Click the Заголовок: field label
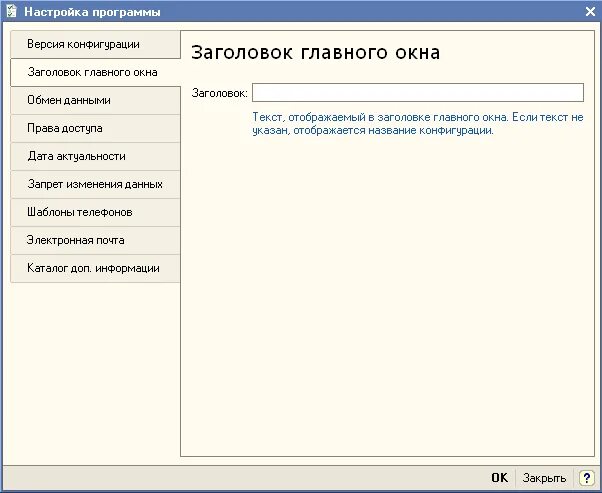This screenshot has width=602, height=493. click(x=220, y=93)
